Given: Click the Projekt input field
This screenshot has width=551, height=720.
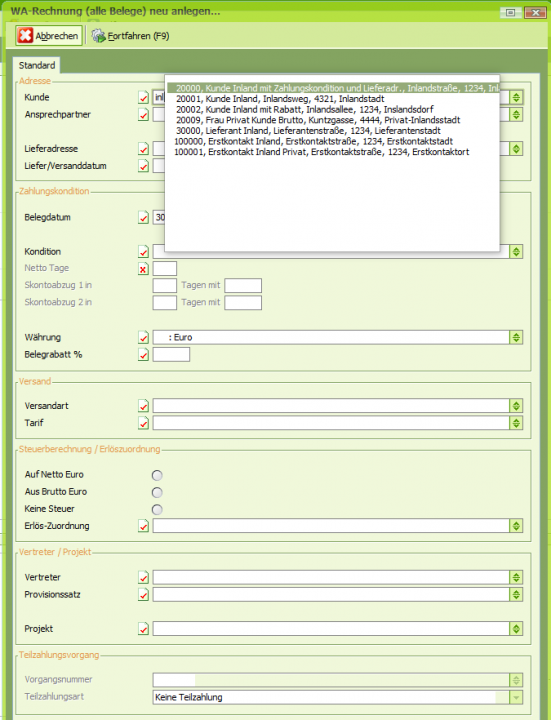Looking at the screenshot, I should [331, 629].
